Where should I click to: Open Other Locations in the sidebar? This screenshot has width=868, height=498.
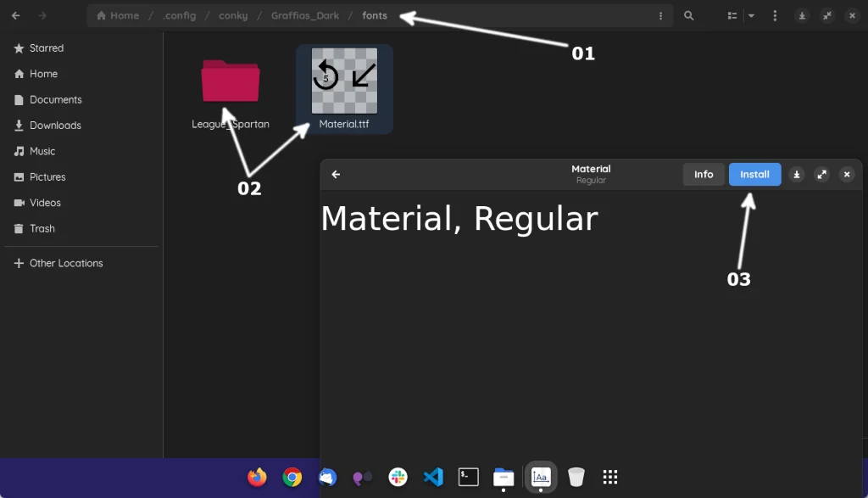point(66,263)
